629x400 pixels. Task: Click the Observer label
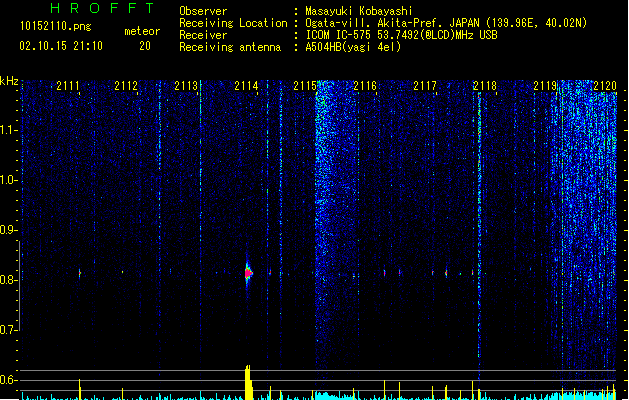pyautogui.click(x=203, y=11)
